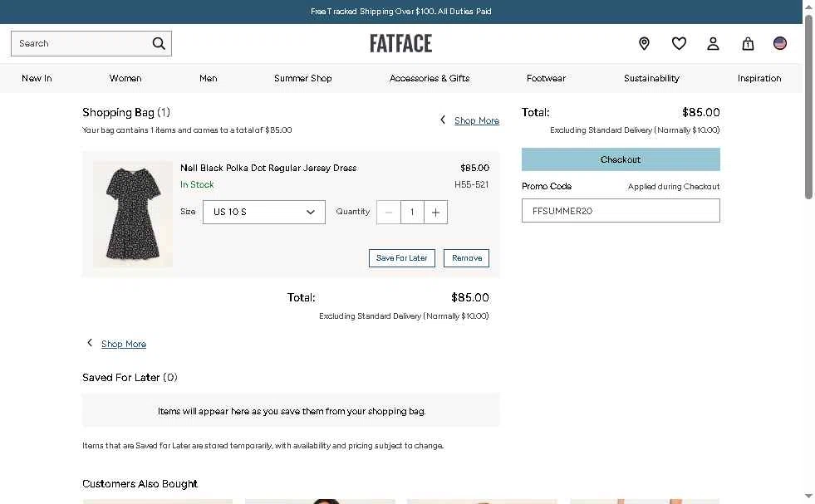The height and width of the screenshot is (504, 815).
Task: Open the wishlist heart icon
Action: pyautogui.click(x=679, y=44)
